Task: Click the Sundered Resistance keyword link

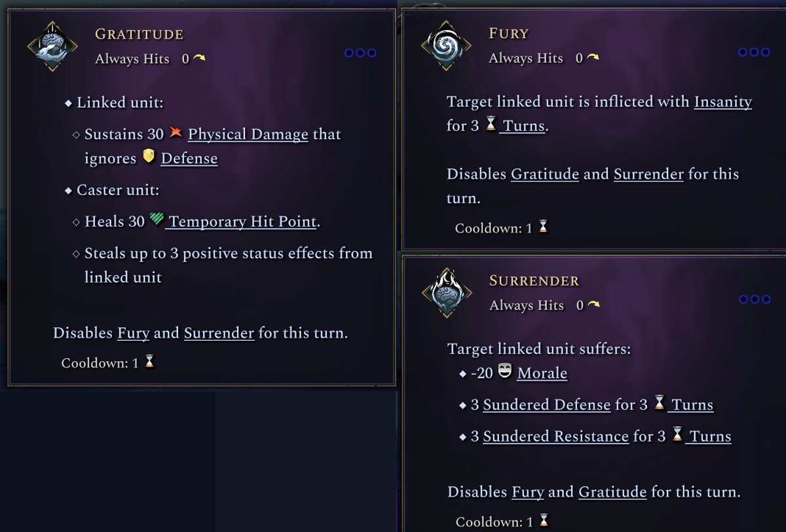Action: coord(555,436)
